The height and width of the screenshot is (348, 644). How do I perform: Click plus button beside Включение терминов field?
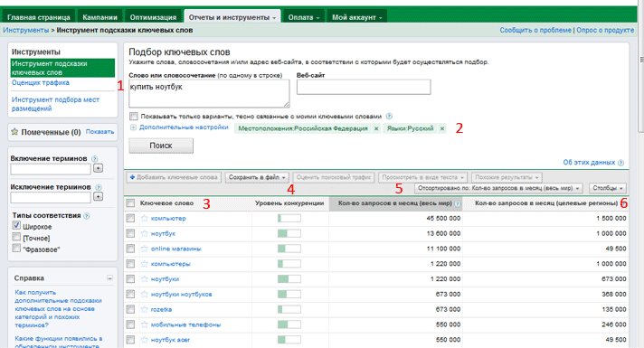[99, 168]
